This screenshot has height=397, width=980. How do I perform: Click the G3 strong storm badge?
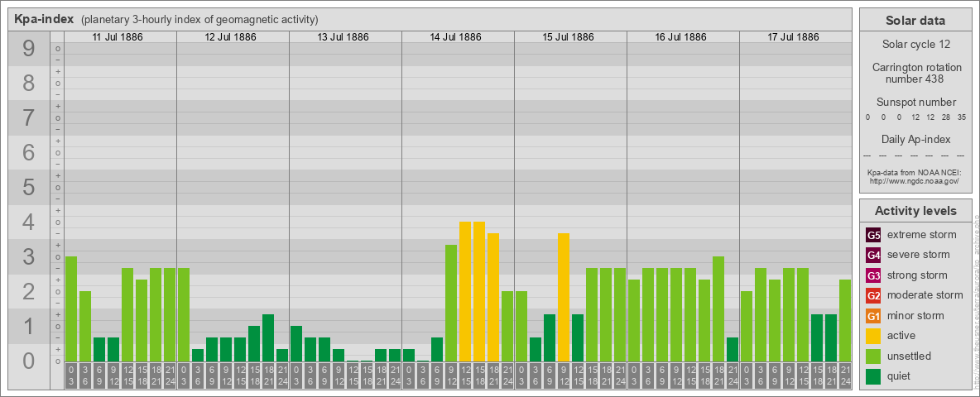pyautogui.click(x=873, y=275)
